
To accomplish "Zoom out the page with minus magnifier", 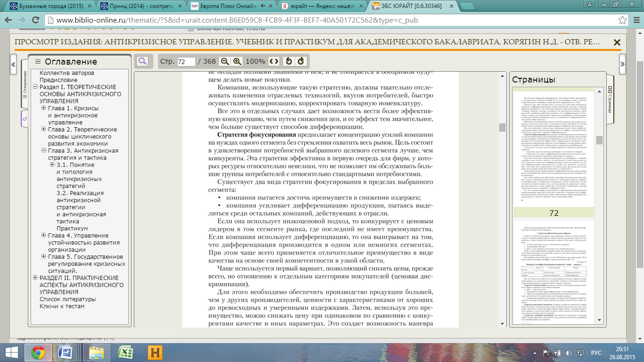I will coord(225,61).
